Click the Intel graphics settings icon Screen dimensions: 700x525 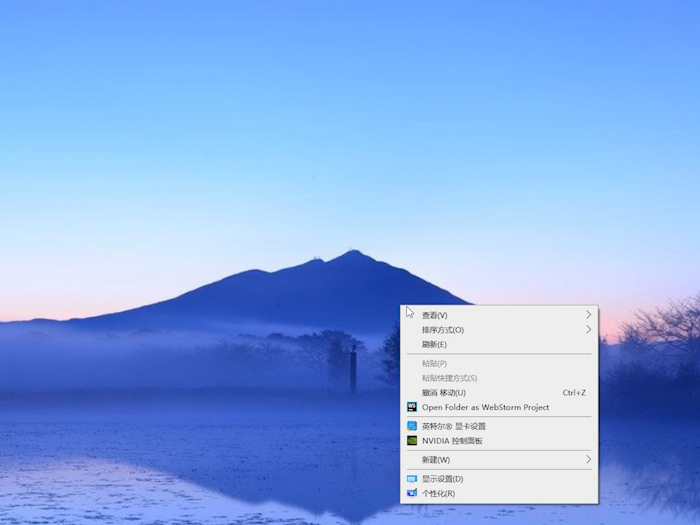pyautogui.click(x=412, y=426)
